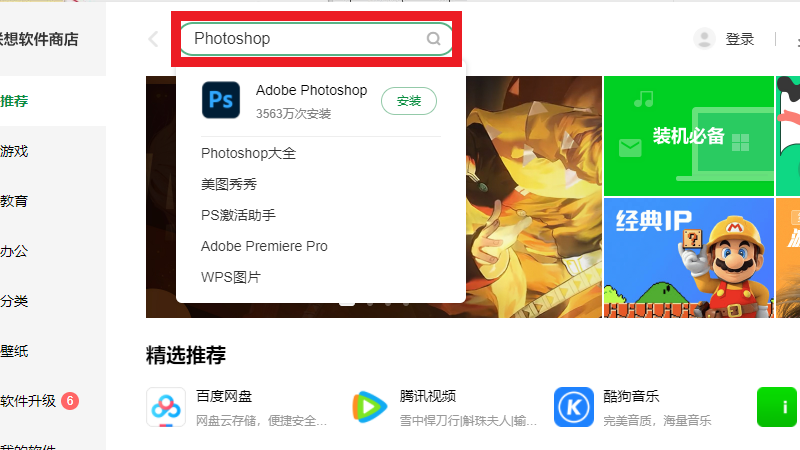Switch to the 办公 sidebar tab
Image resolution: width=800 pixels, height=450 pixels.
pyautogui.click(x=14, y=251)
